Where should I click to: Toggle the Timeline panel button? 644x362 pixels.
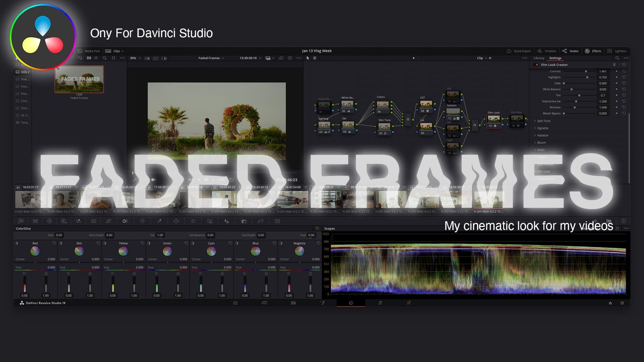point(547,51)
